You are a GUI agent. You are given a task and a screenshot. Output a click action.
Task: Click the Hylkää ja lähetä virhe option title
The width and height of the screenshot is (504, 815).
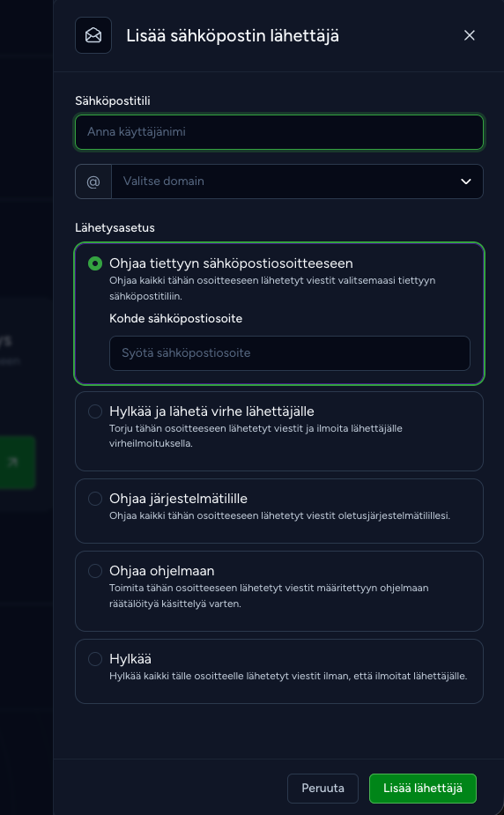click(x=211, y=411)
